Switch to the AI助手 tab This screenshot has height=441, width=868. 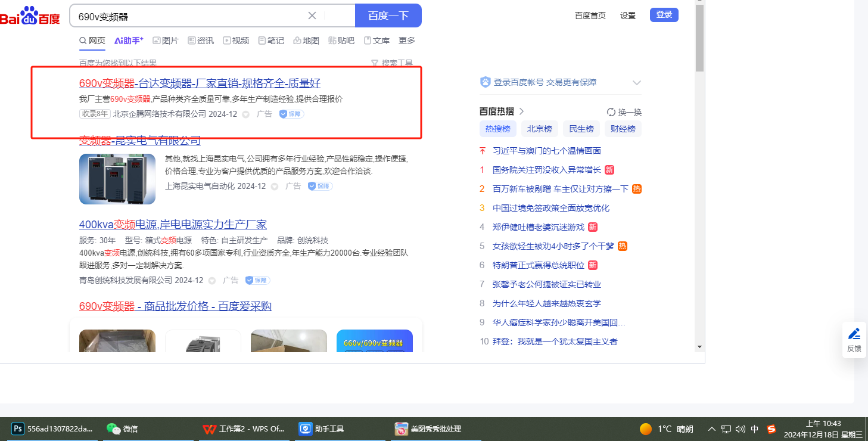[x=129, y=41]
